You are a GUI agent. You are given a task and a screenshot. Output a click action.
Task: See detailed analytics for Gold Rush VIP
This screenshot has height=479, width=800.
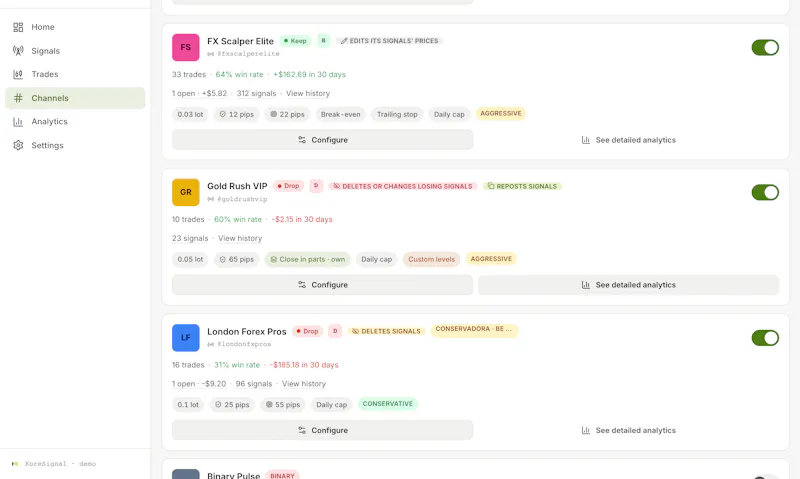pyautogui.click(x=629, y=285)
